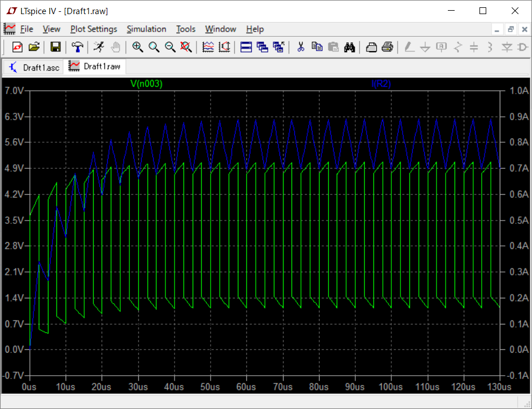This screenshot has width=532, height=409.
Task: Click the Print printer icon
Action: pos(387,47)
